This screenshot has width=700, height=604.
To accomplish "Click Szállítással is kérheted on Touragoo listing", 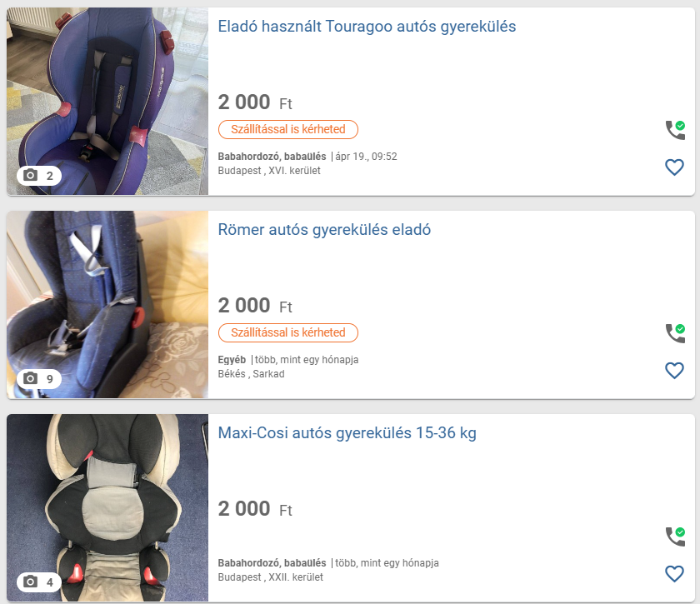I will pos(288,129).
